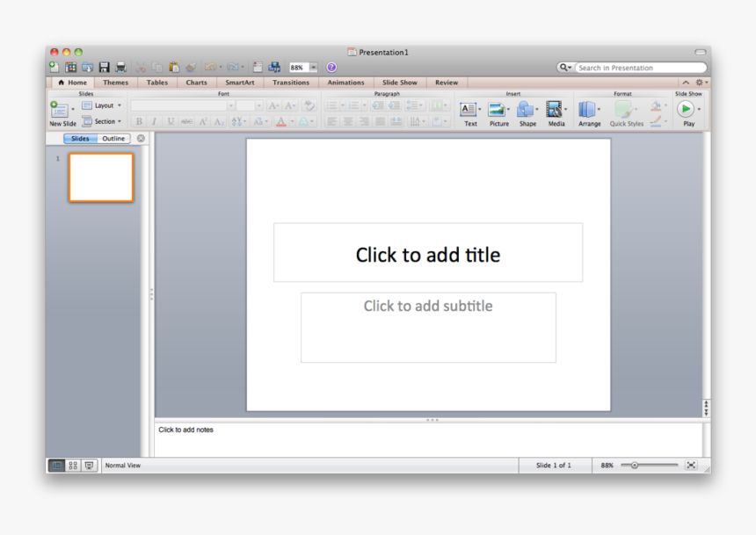This screenshot has width=756, height=535.
Task: Switch to the SmartArt tab
Action: coord(239,83)
